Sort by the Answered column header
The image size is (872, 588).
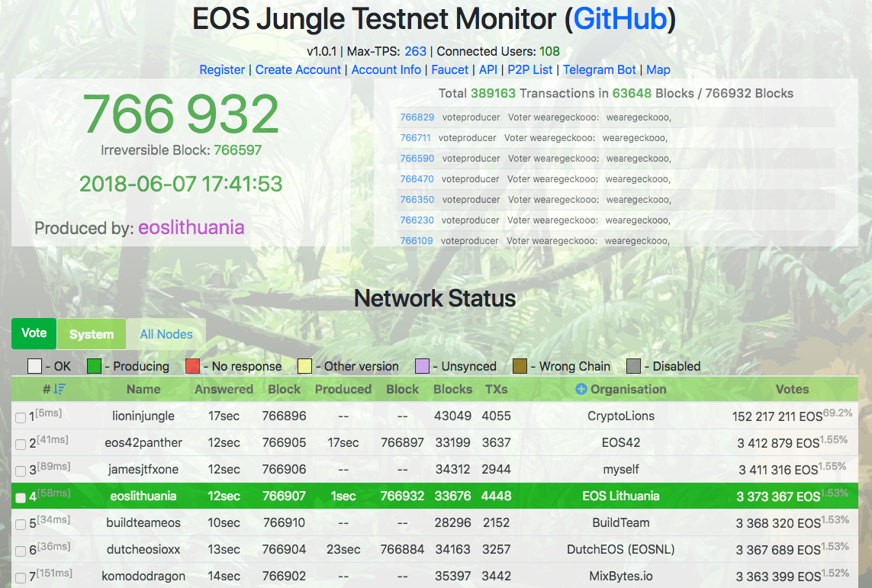click(x=224, y=389)
